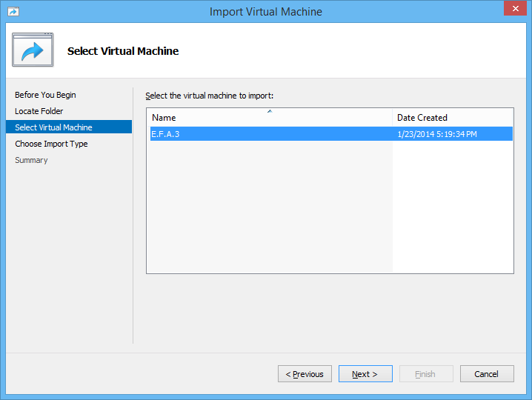Click the Select Virtual Machine page heading

[x=123, y=51]
